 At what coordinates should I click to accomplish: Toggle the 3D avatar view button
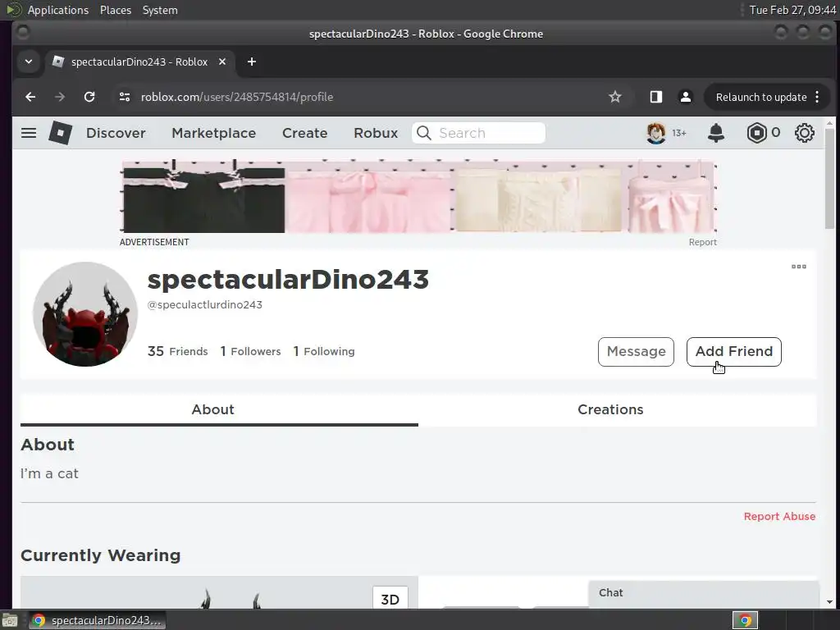click(x=390, y=598)
